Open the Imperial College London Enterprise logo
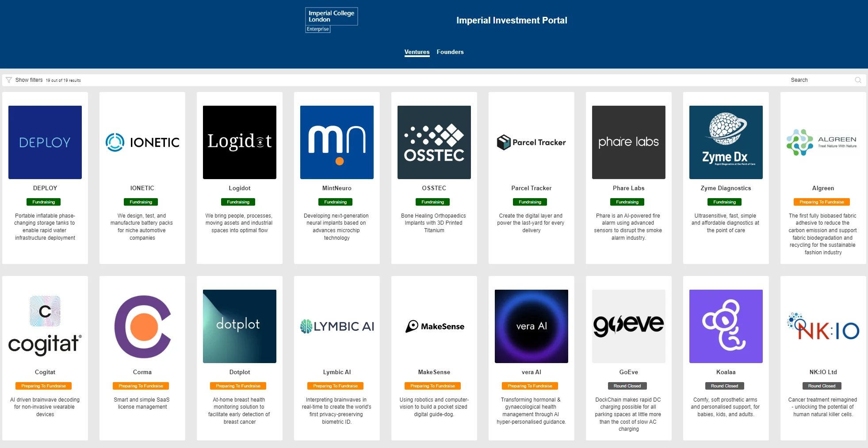The image size is (868, 448). pyautogui.click(x=331, y=20)
